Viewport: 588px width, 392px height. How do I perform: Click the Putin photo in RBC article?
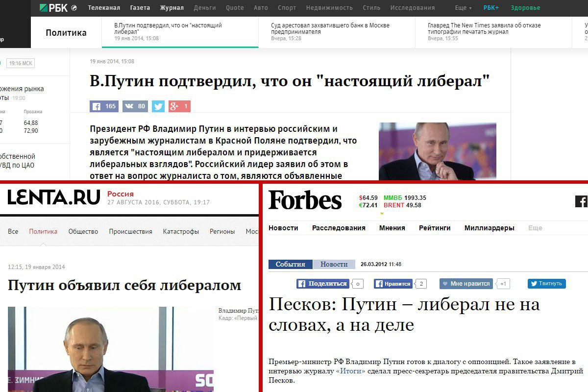(438, 151)
